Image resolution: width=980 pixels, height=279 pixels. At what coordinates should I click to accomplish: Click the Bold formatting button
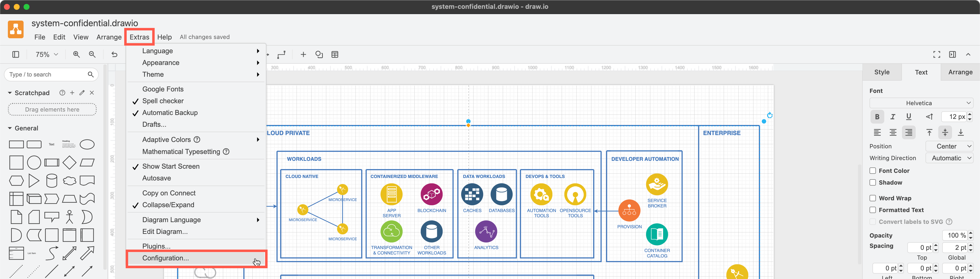coord(877,117)
